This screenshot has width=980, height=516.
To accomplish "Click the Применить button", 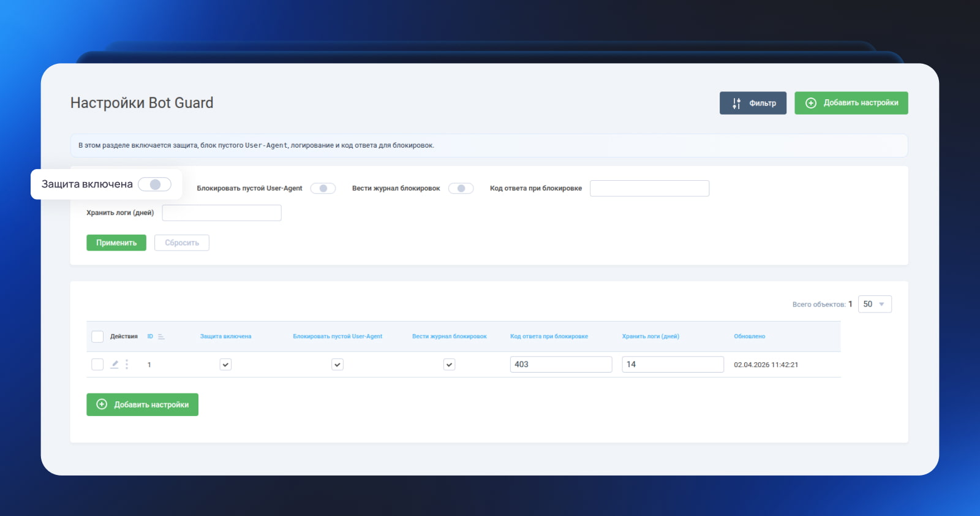I will coord(116,243).
